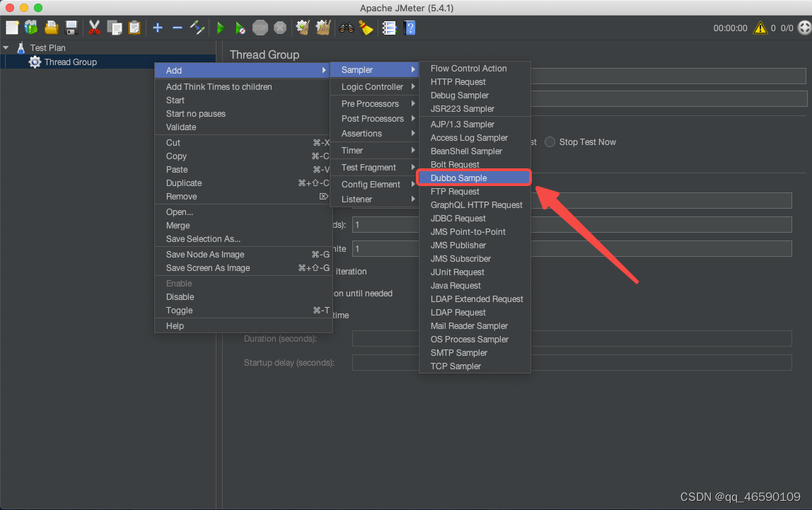
Task: Choose TCP Sampler entry
Action: [x=475, y=366]
